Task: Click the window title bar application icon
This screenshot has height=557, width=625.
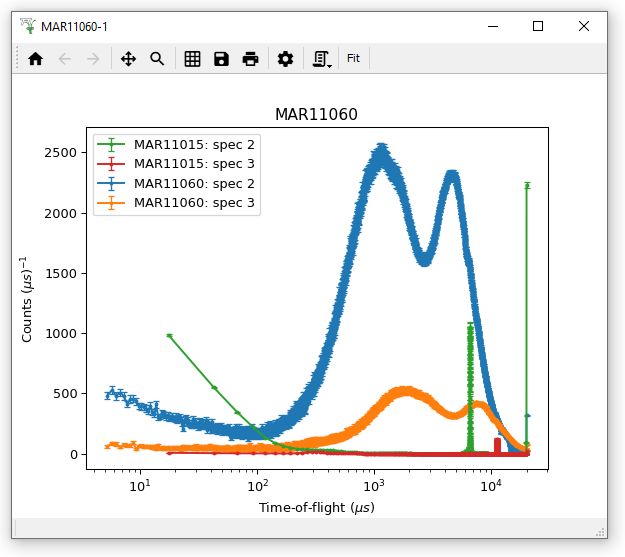Action: pos(28,26)
